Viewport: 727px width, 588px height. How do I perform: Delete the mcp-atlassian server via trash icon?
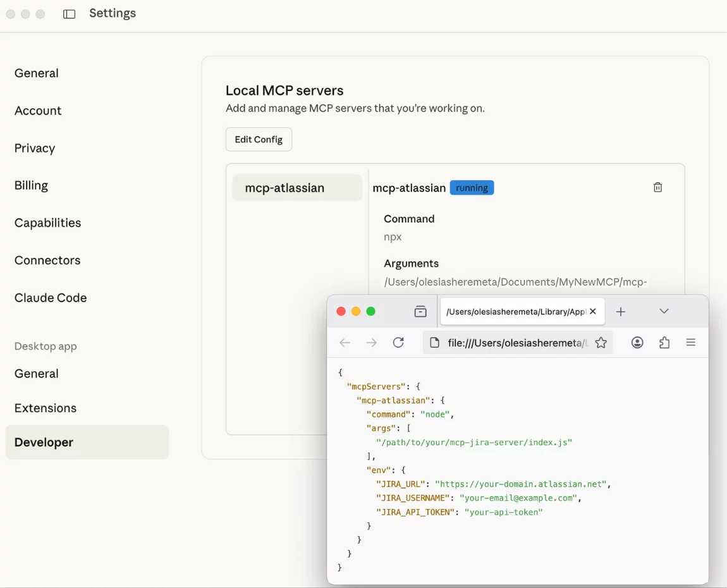coord(657,187)
